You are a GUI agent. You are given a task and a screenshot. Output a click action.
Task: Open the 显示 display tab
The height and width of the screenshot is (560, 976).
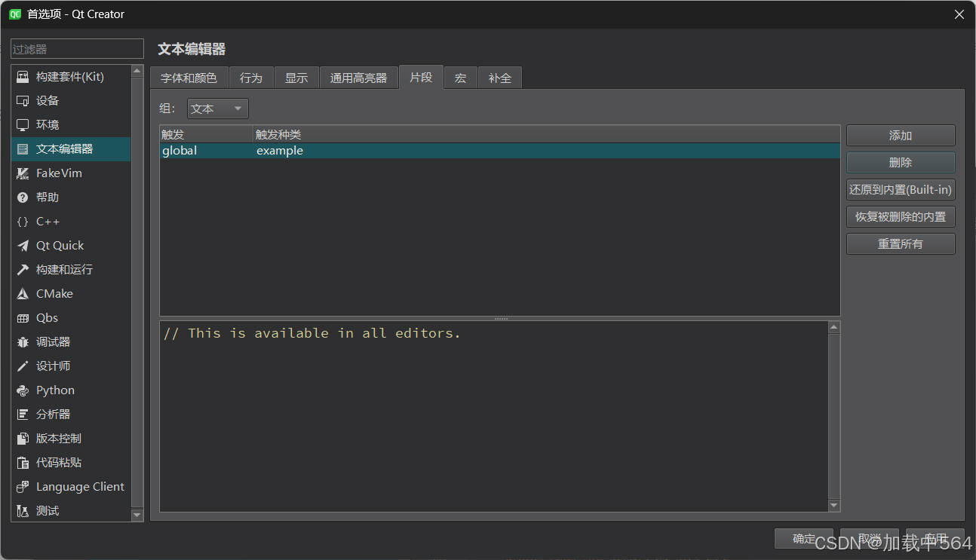click(x=296, y=78)
